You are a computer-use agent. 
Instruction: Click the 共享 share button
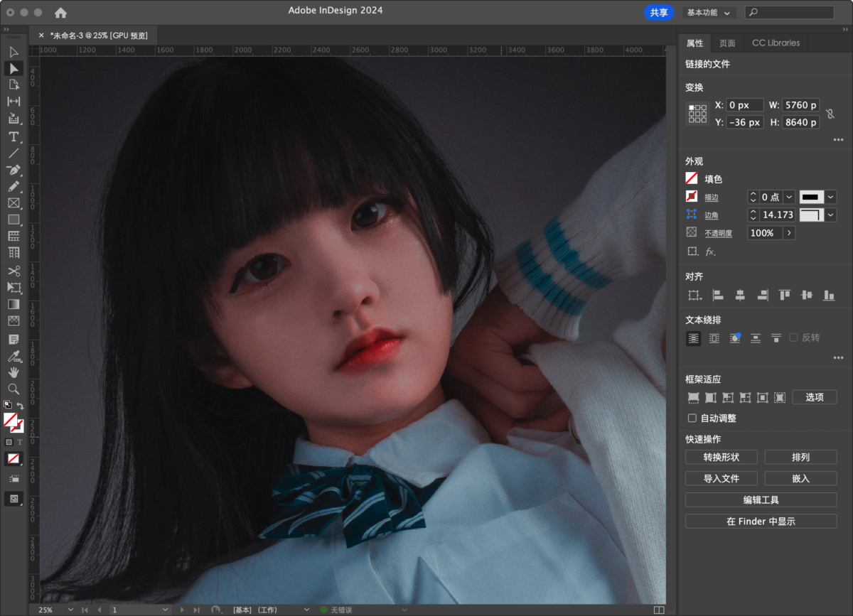click(659, 12)
